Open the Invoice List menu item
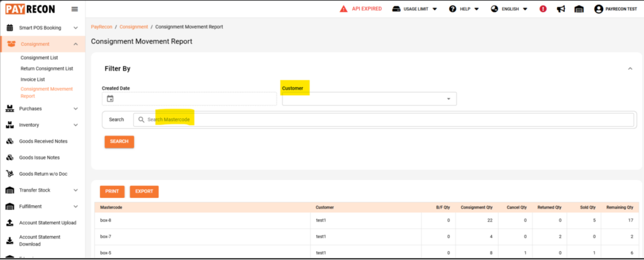 [33, 80]
